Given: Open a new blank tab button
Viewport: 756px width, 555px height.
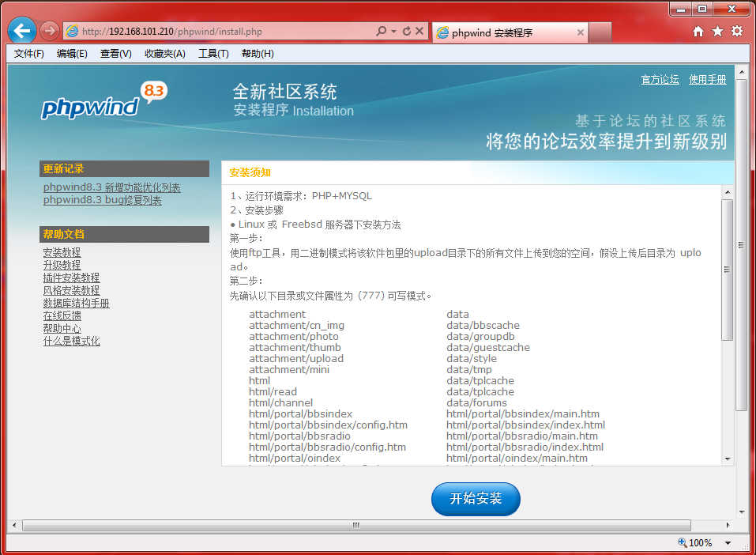Looking at the screenshot, I should 600,32.
